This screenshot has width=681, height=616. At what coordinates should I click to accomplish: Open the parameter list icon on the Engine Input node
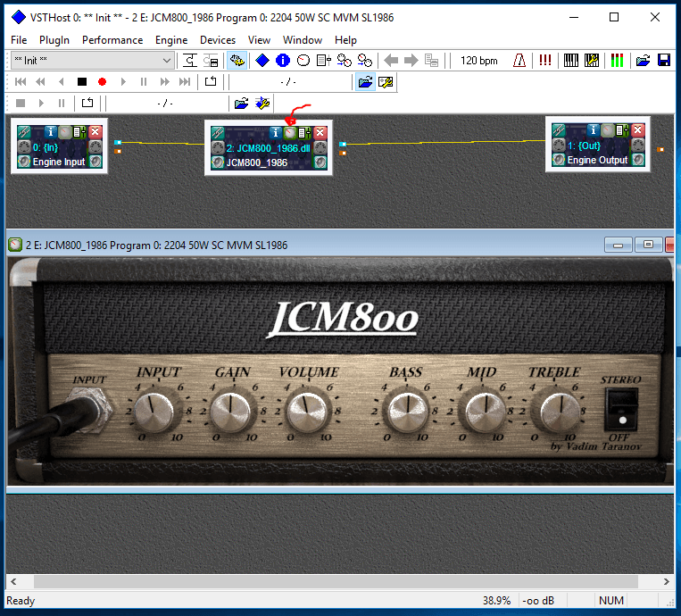point(80,131)
